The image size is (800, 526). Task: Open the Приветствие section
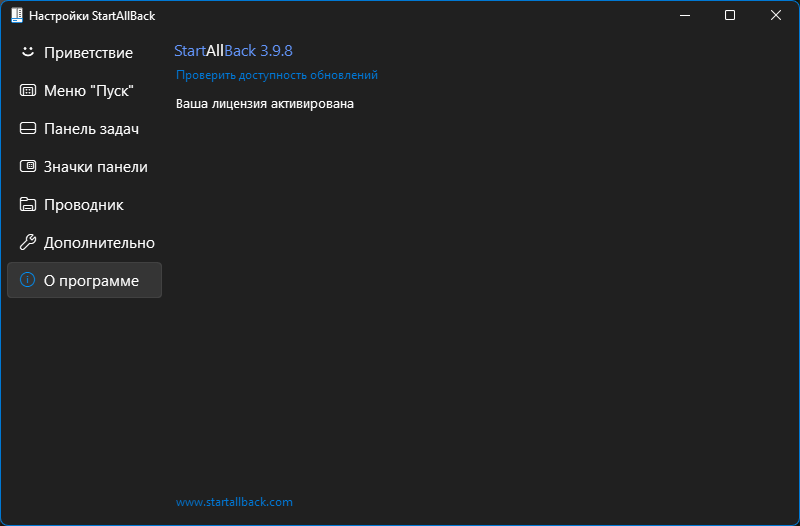coord(84,52)
